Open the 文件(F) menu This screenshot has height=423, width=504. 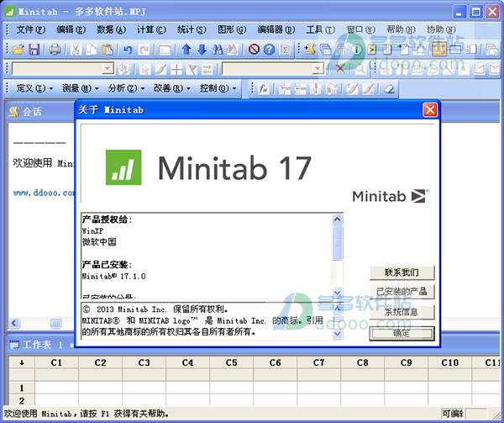pyautogui.click(x=31, y=29)
